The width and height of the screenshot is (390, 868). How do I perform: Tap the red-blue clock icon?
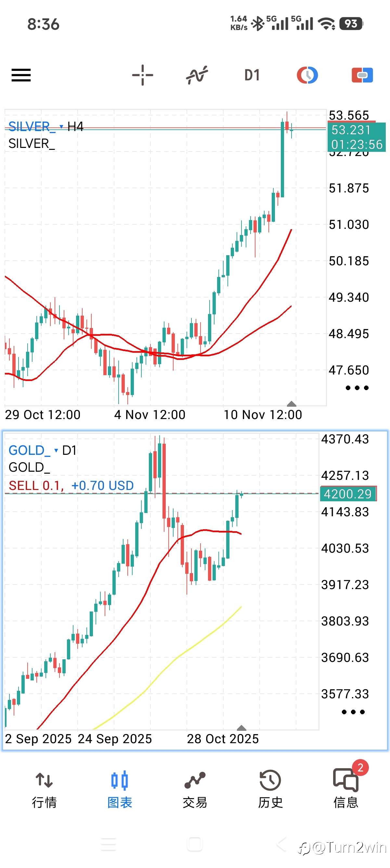(307, 75)
